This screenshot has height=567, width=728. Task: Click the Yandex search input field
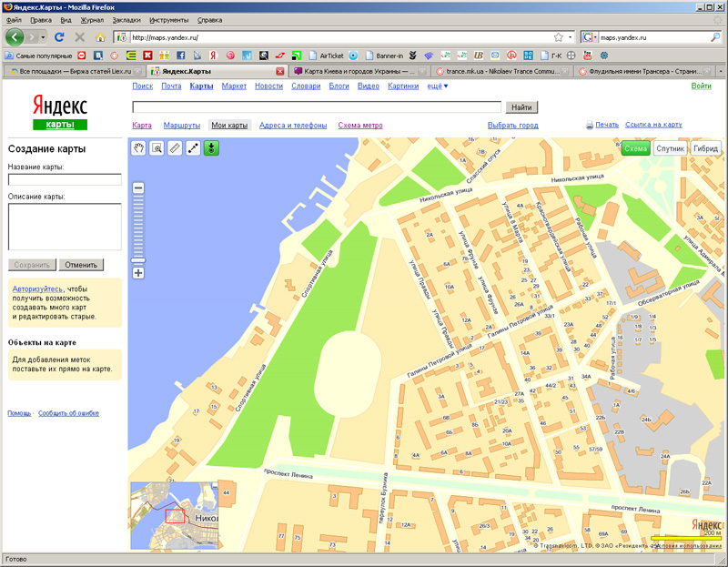click(317, 107)
